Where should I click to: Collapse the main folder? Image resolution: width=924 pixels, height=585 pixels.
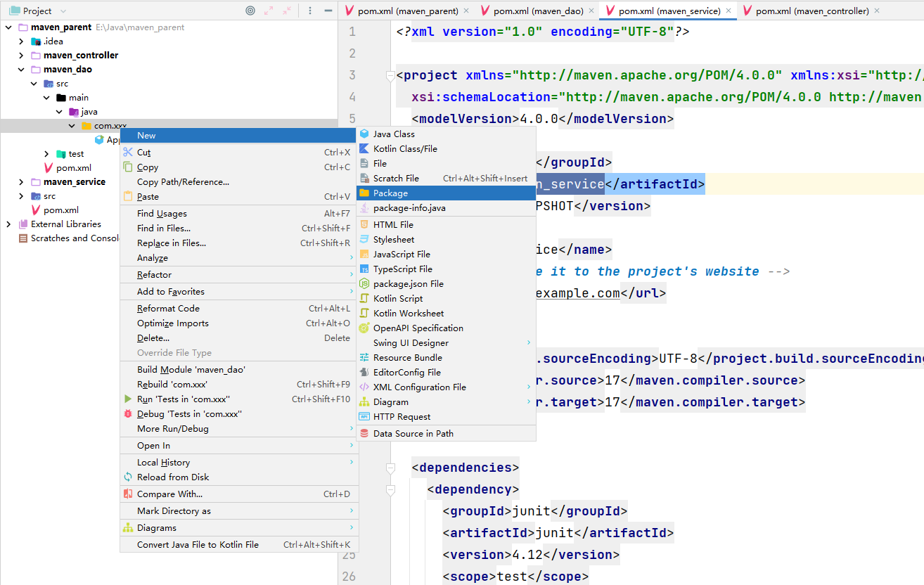(46, 98)
